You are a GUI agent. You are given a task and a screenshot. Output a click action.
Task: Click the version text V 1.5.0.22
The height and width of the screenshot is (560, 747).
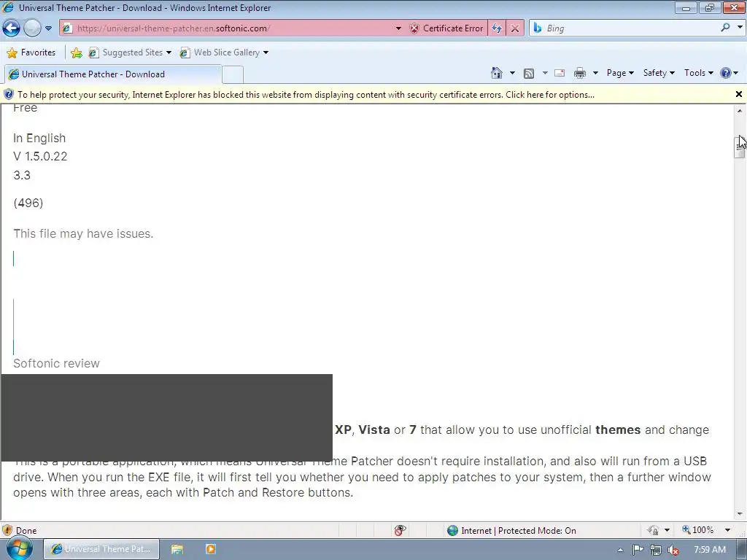(41, 156)
